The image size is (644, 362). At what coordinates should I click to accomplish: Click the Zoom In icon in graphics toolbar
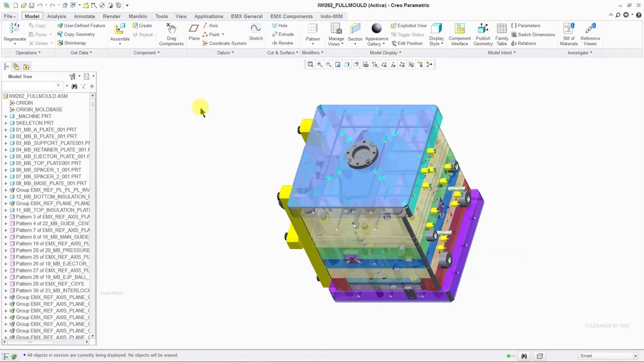pyautogui.click(x=319, y=64)
